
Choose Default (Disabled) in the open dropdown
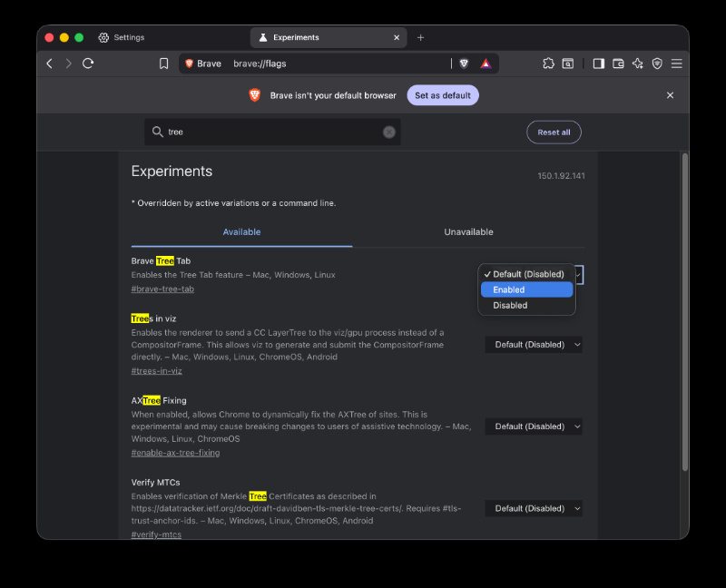coord(527,274)
